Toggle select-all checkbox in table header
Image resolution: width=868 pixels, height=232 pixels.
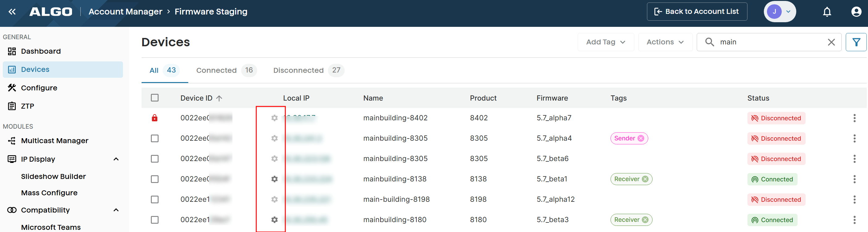coord(155,98)
